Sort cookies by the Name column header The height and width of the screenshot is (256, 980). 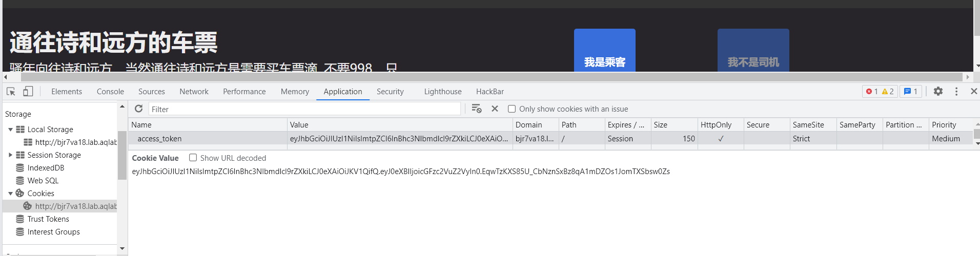(x=208, y=124)
